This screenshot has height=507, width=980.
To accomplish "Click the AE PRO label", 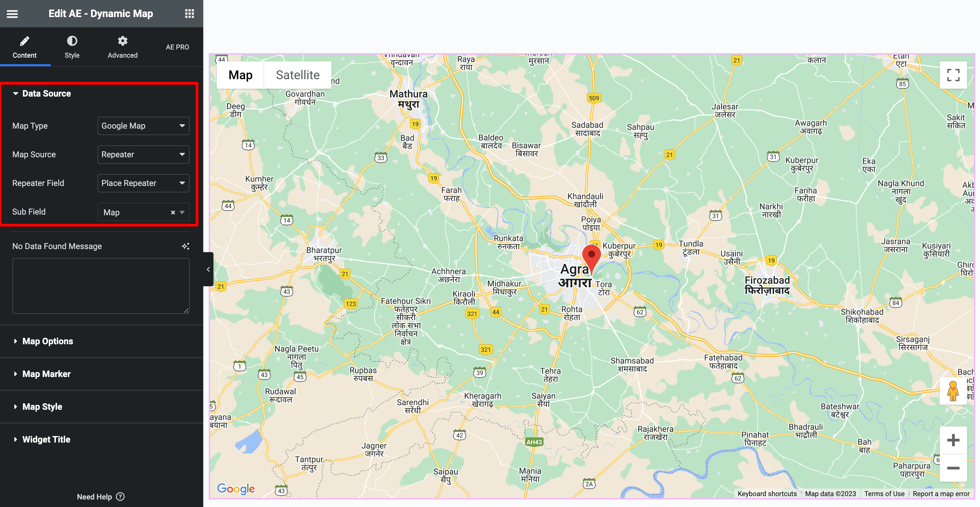I will coord(177,47).
